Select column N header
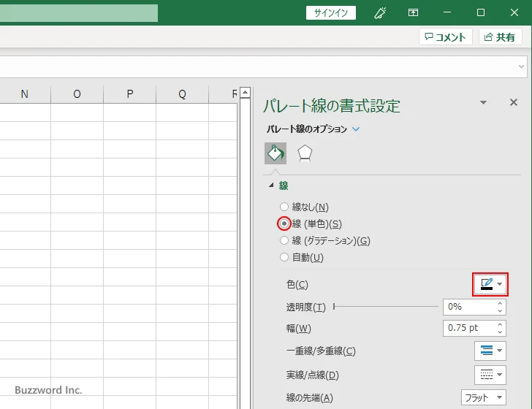 (x=24, y=94)
